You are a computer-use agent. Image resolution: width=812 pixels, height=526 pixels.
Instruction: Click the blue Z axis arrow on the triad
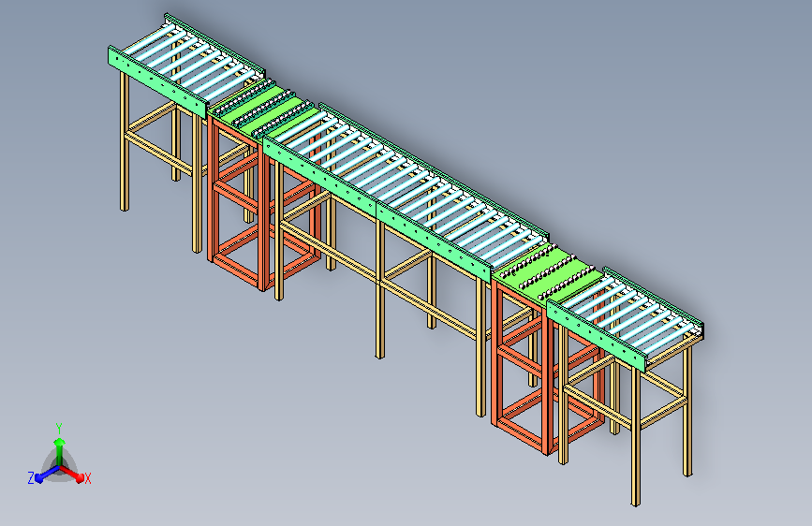coord(47,474)
